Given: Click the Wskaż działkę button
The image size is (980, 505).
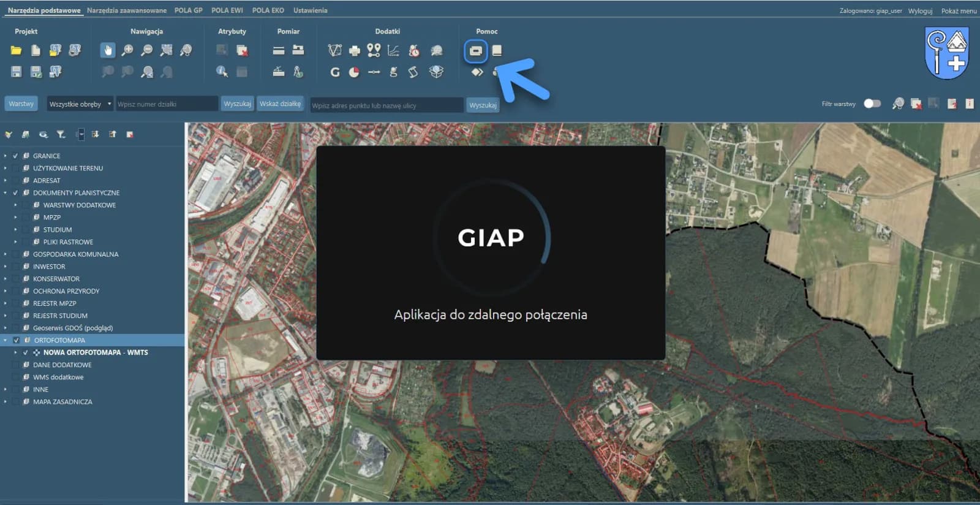Looking at the screenshot, I should pyautogui.click(x=281, y=104).
